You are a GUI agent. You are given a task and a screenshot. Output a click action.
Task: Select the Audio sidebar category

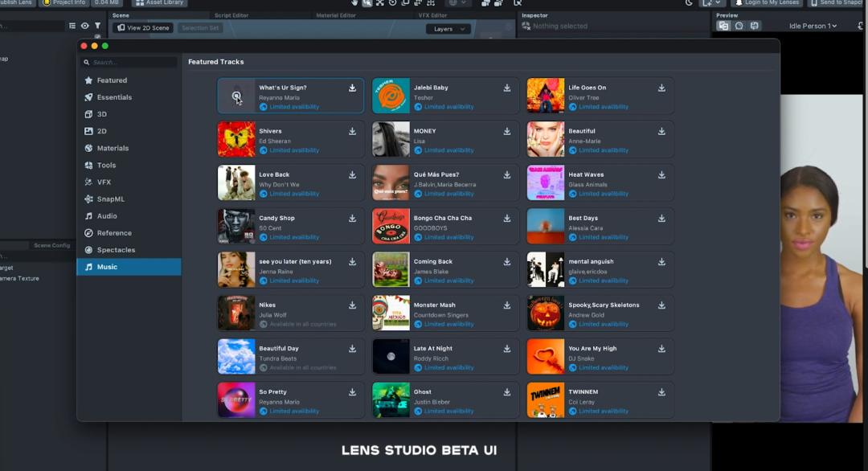coord(129,216)
